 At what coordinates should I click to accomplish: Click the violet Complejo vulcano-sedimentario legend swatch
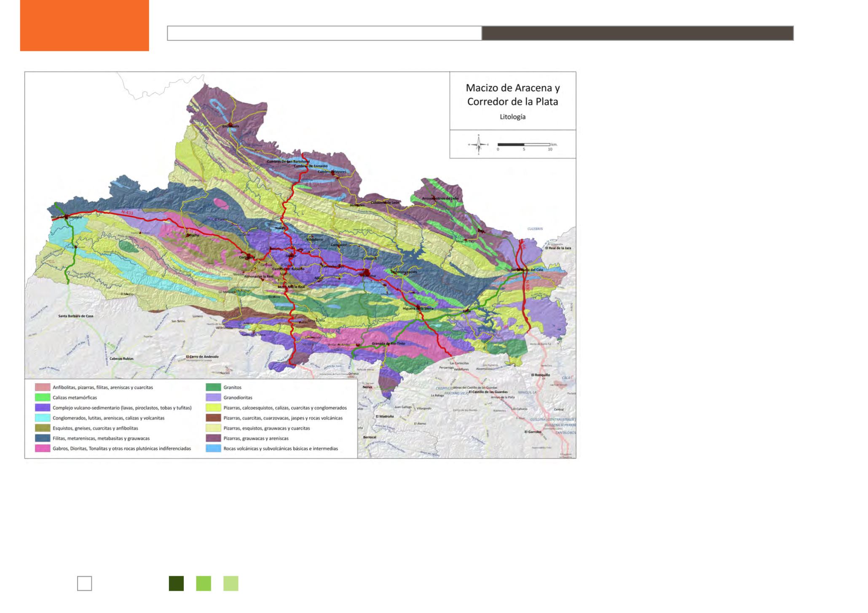43,408
